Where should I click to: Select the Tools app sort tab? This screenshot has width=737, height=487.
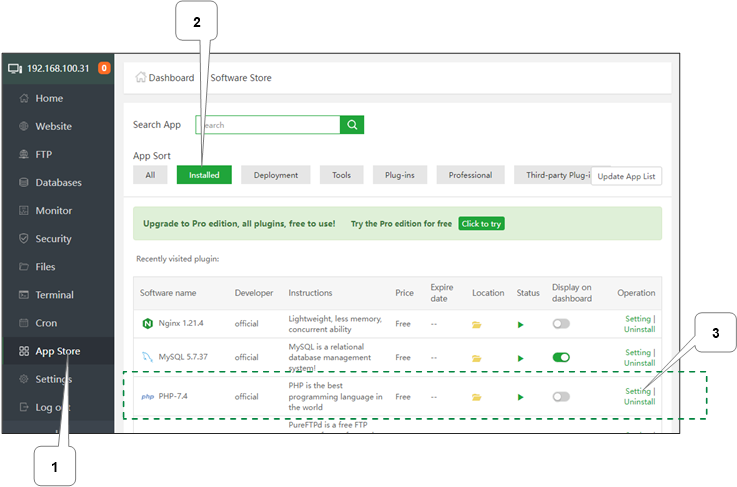341,175
